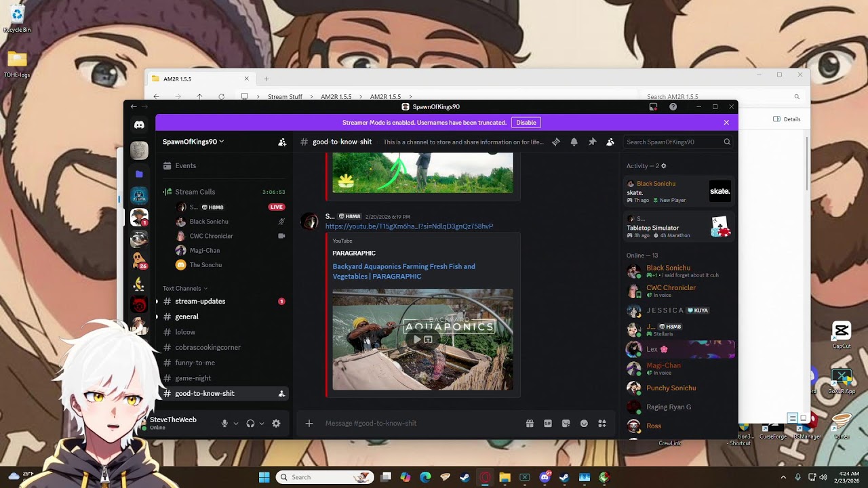
Task: Open emoji picker icon
Action: pos(584,424)
